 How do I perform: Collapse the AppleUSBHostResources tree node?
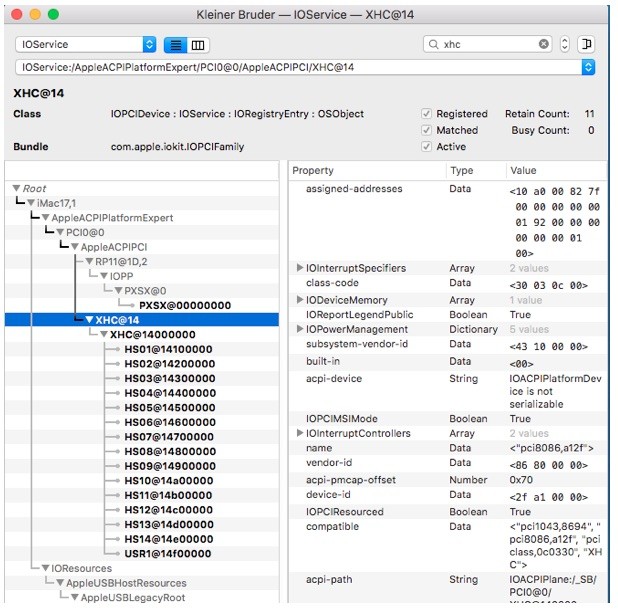pos(60,583)
